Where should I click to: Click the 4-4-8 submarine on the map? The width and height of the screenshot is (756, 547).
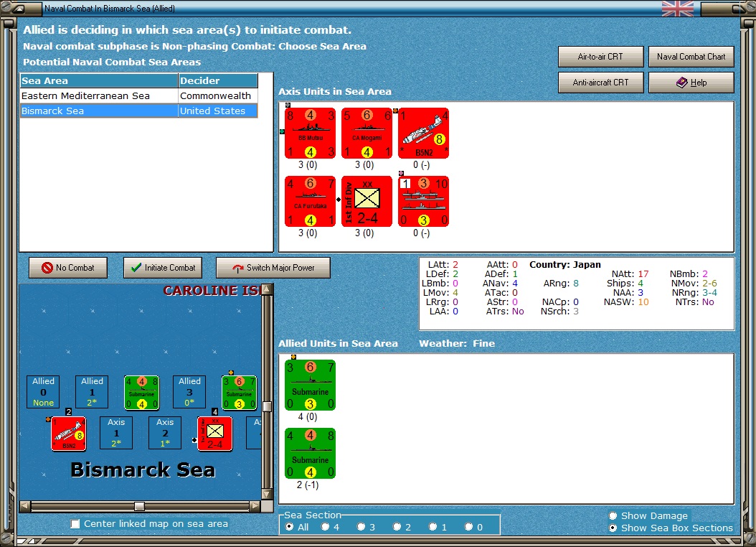pyautogui.click(x=141, y=393)
